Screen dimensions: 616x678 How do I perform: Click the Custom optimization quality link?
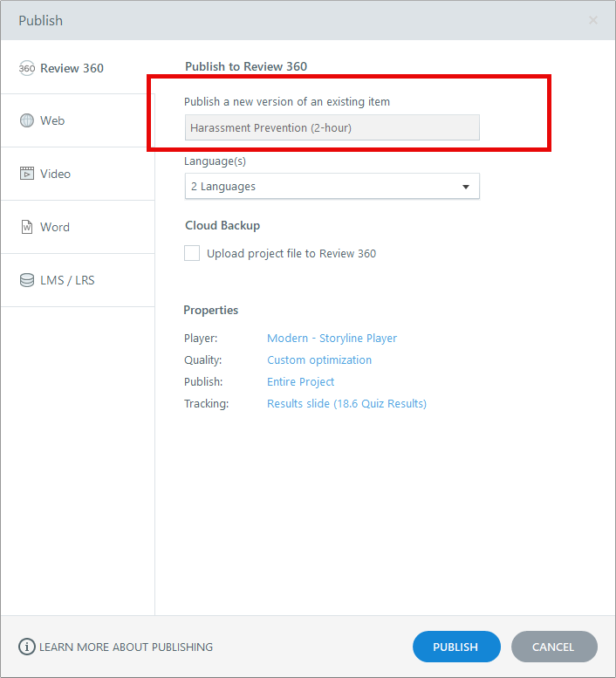(319, 360)
